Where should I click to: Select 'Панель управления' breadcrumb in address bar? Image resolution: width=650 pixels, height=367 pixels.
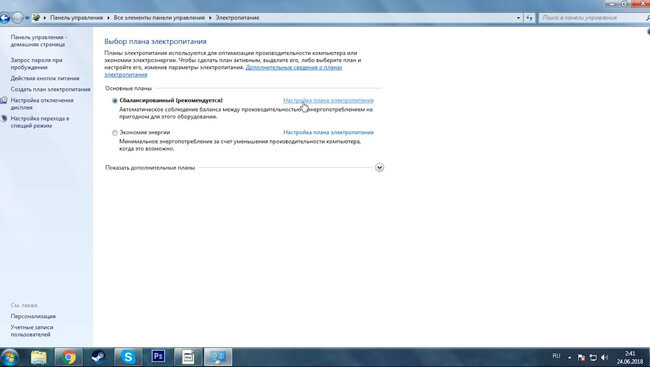point(76,18)
